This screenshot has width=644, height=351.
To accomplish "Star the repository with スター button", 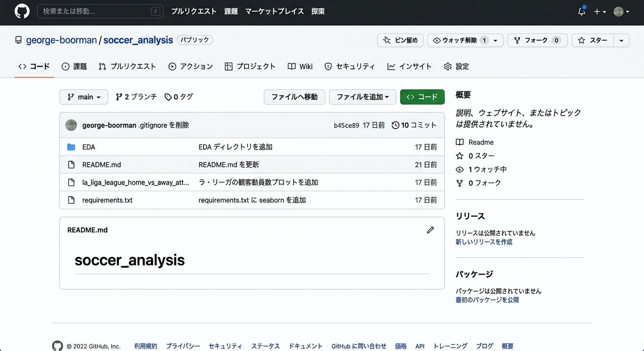I will click(593, 40).
